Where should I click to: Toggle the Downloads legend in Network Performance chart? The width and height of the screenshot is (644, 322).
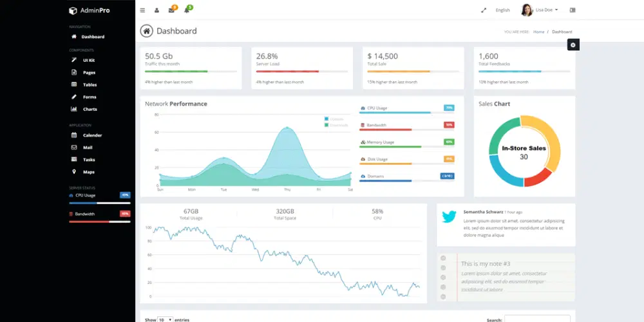pyautogui.click(x=336, y=125)
